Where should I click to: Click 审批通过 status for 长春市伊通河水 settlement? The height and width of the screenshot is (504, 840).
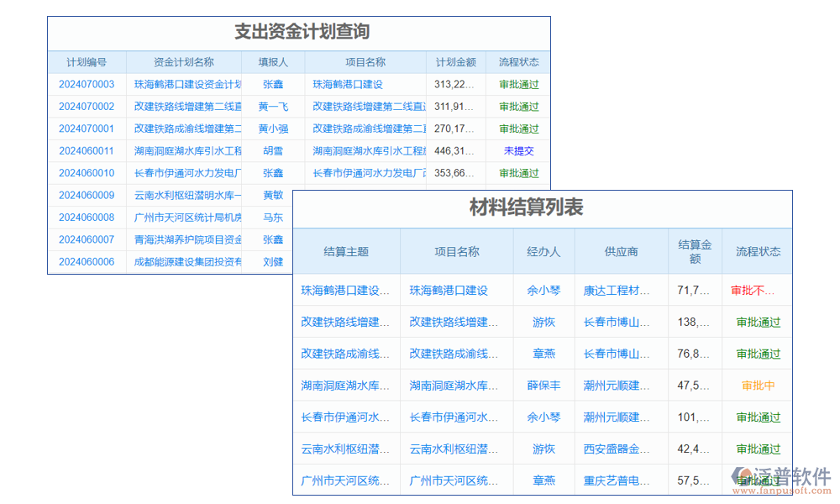pyautogui.click(x=756, y=417)
